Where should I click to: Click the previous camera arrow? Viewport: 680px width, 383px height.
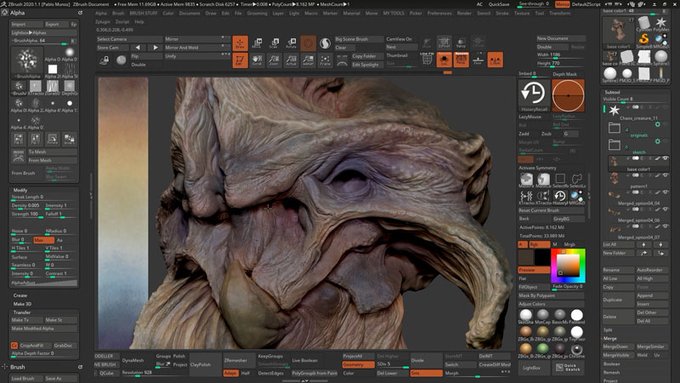tap(138, 47)
